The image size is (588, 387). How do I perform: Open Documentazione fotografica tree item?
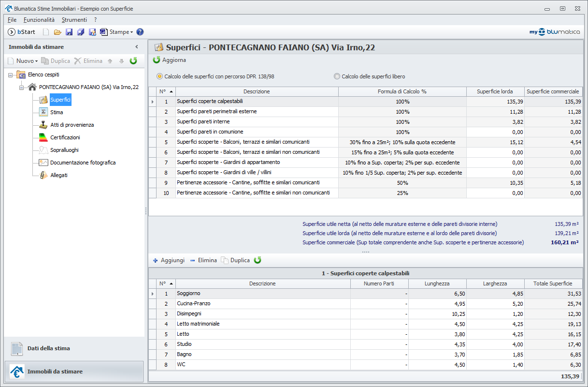click(x=83, y=163)
